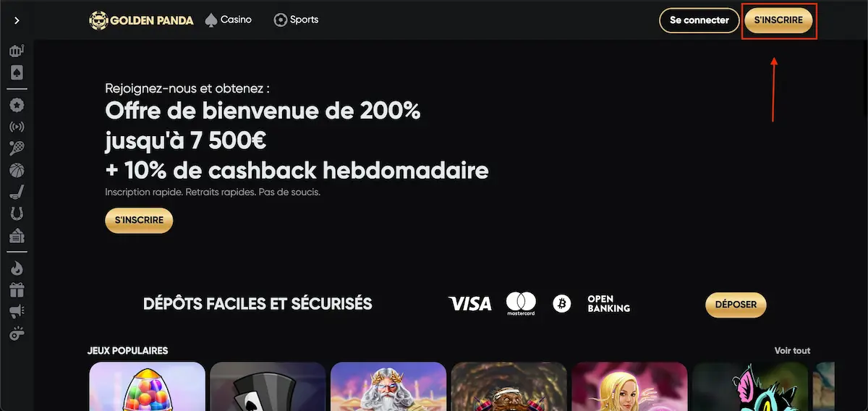Open the flame hot games icon
This screenshot has width=868, height=411.
(17, 268)
